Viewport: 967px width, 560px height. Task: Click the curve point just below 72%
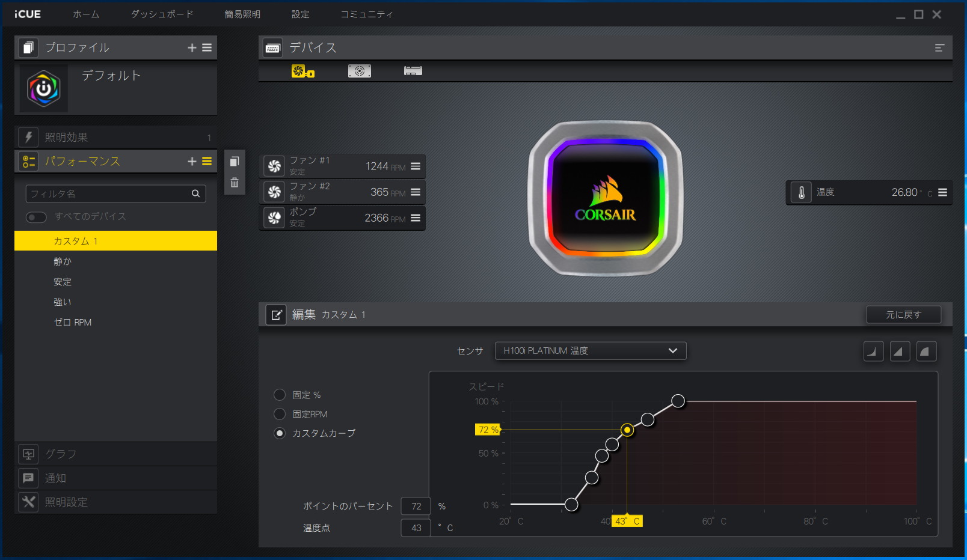[x=612, y=444]
